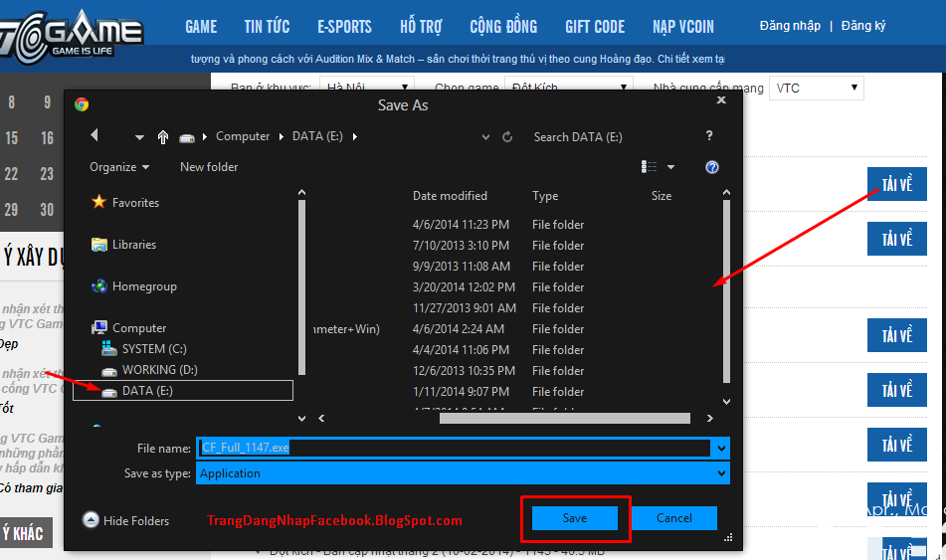The height and width of the screenshot is (560, 946).
Task: Open the view options dropdown arrow
Action: click(670, 167)
